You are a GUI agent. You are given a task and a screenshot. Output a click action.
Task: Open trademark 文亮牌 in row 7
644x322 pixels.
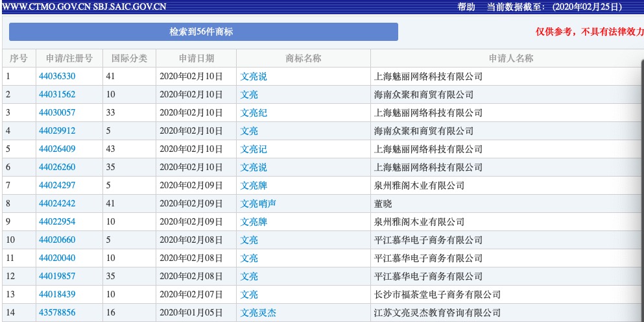point(254,186)
